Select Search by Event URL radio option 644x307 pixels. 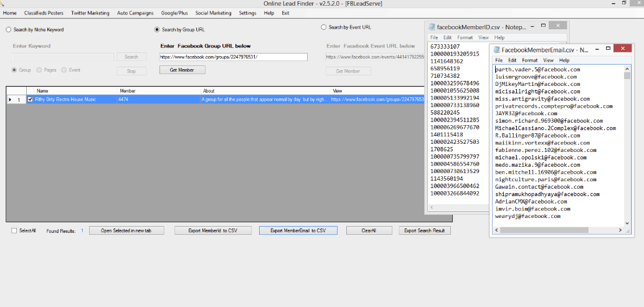323,27
